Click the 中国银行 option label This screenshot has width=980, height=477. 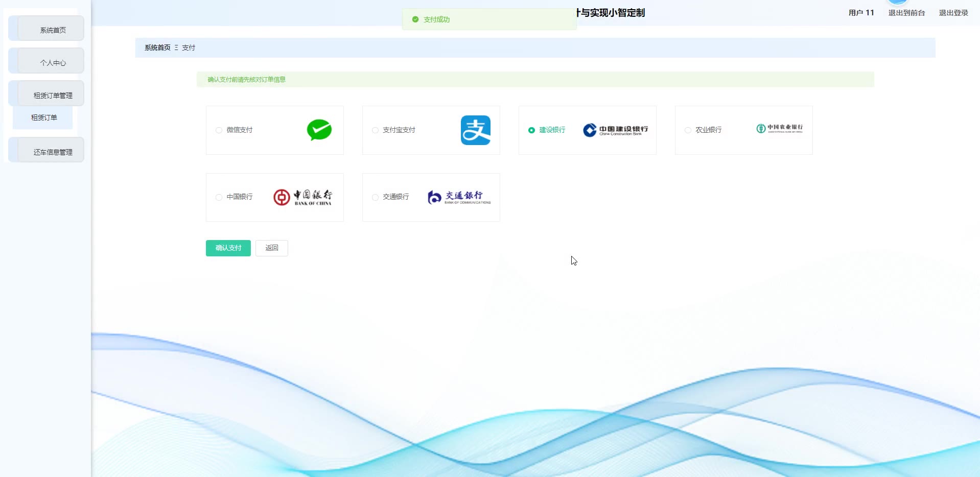point(240,197)
